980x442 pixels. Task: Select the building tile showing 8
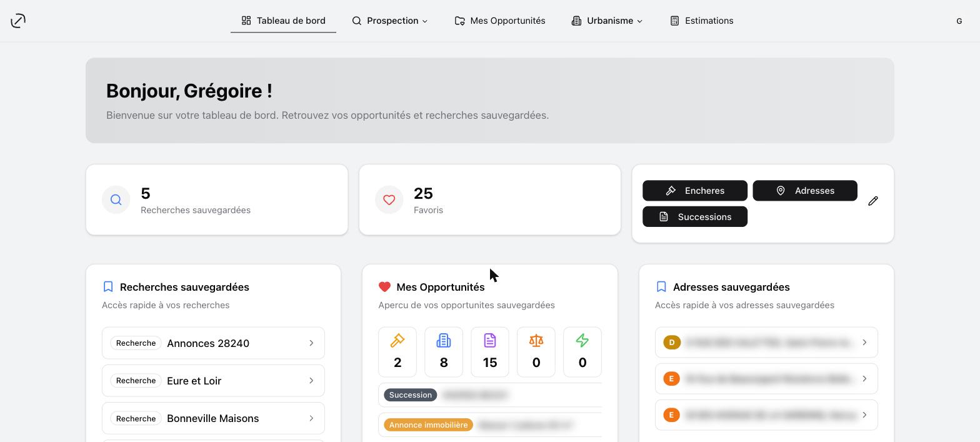(x=444, y=352)
